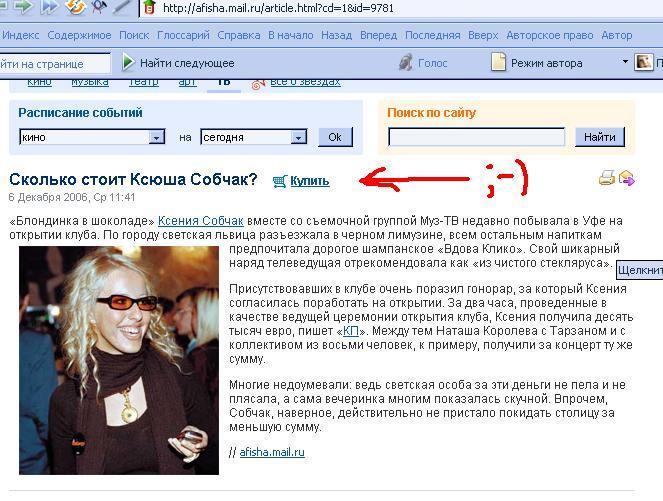Screen dimensions: 663x501
Task: Click the green forward arrow toolbar icon
Action: pos(22,7)
